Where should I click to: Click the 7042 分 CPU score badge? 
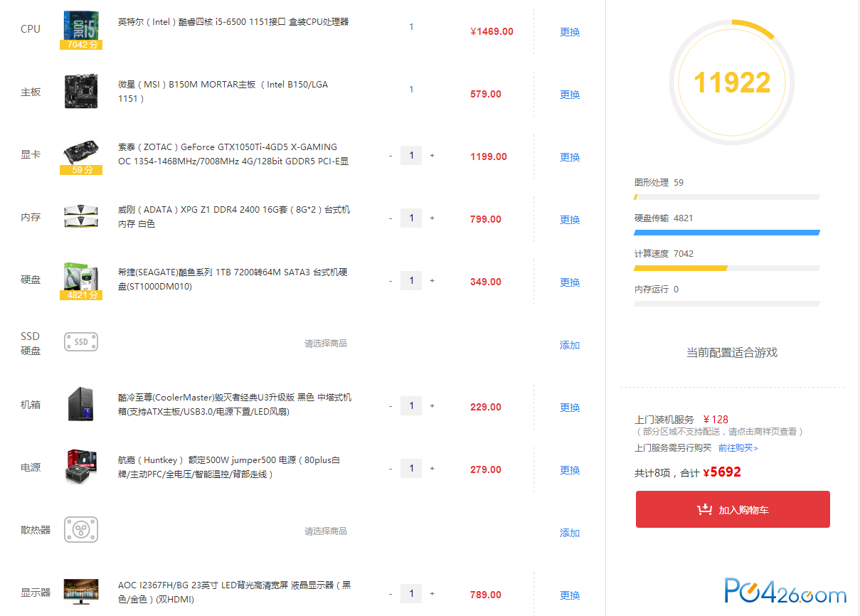point(81,44)
